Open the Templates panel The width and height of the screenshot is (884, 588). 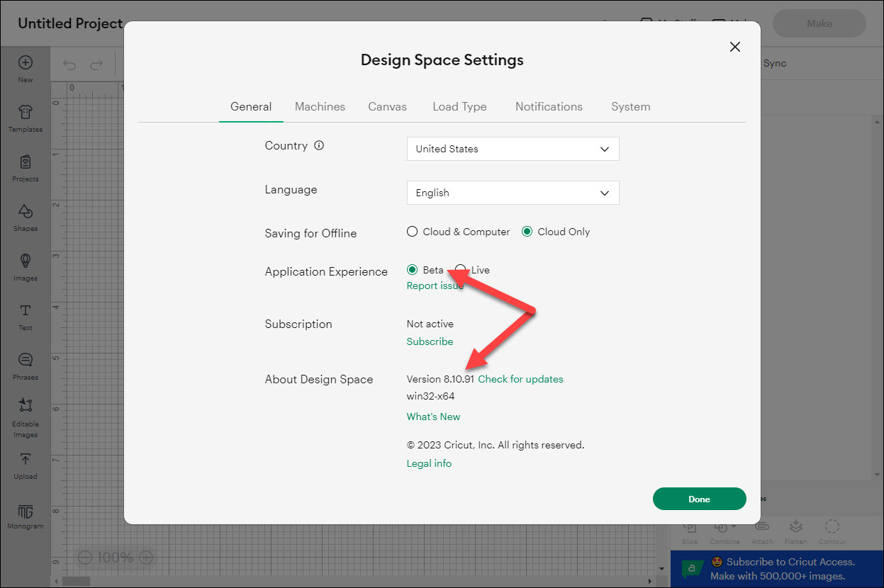[26, 118]
